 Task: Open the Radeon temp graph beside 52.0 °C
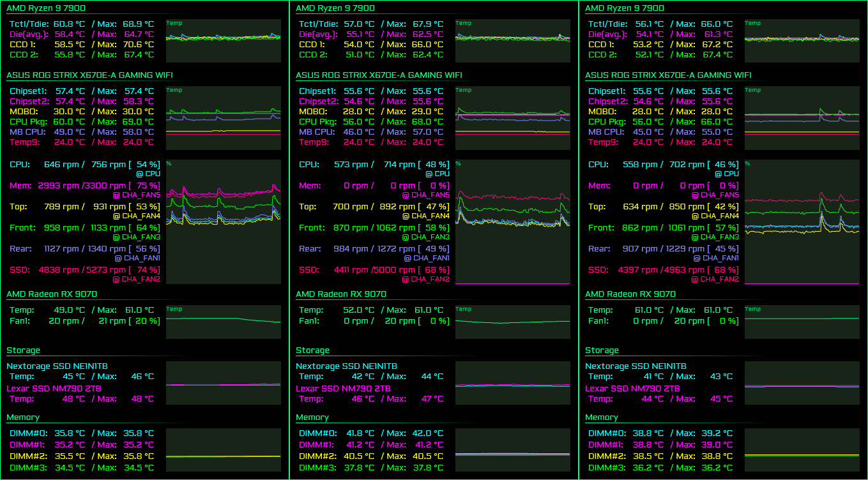[513, 322]
